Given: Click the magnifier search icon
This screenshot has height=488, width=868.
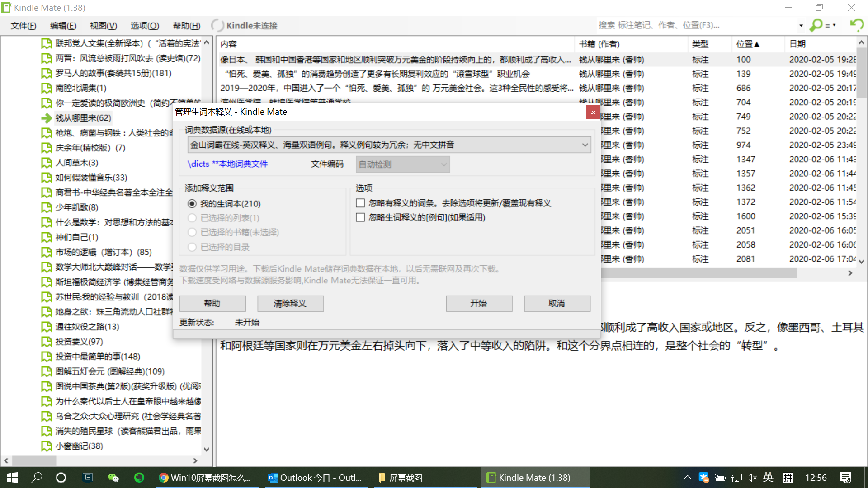Looking at the screenshot, I should click(x=816, y=25).
